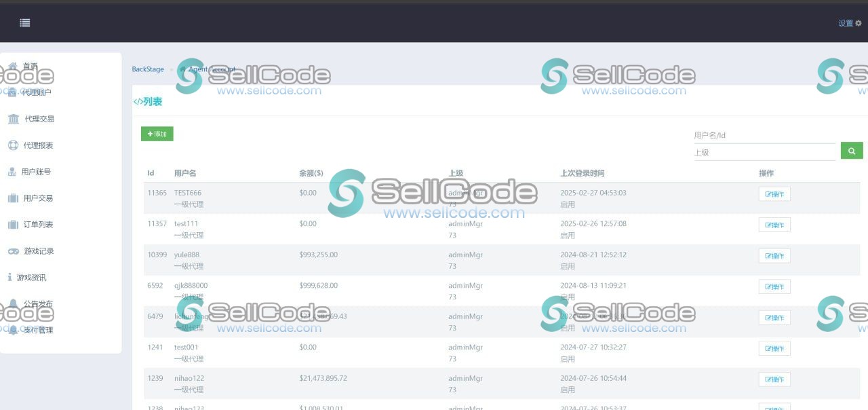Image resolution: width=868 pixels, height=410 pixels.
Task: Open 代理交易 from the sidebar
Action: pyautogui.click(x=39, y=119)
